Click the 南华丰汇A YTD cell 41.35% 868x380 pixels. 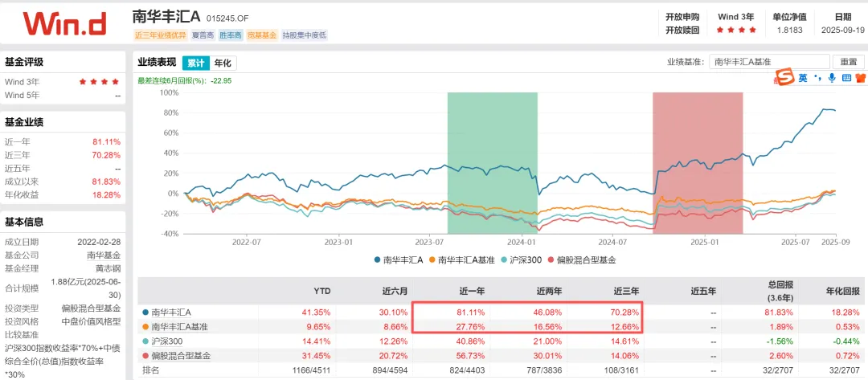pos(317,313)
